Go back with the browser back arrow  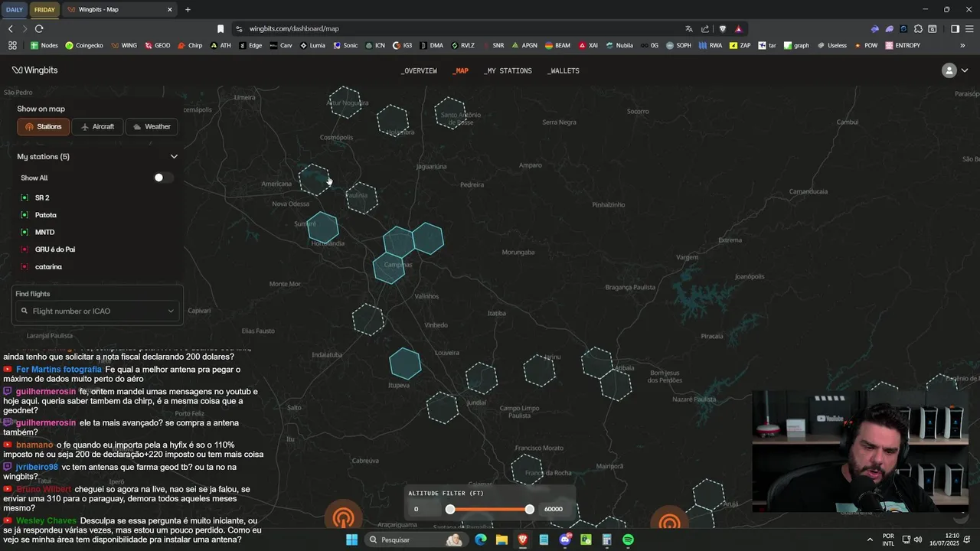tap(11, 28)
